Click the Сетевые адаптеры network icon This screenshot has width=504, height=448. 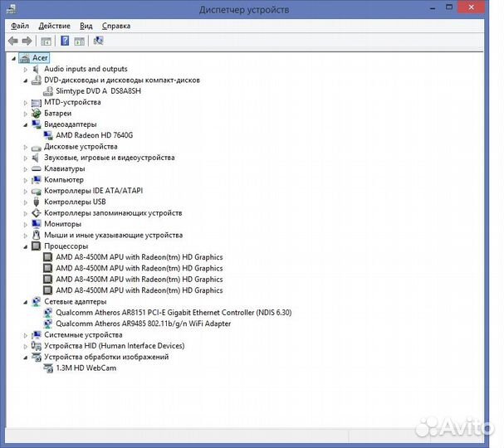(x=37, y=301)
